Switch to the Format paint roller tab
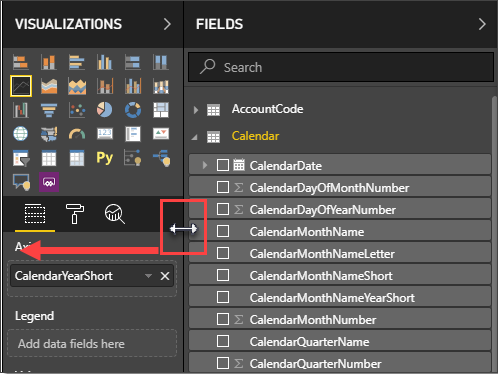 pyautogui.click(x=75, y=214)
